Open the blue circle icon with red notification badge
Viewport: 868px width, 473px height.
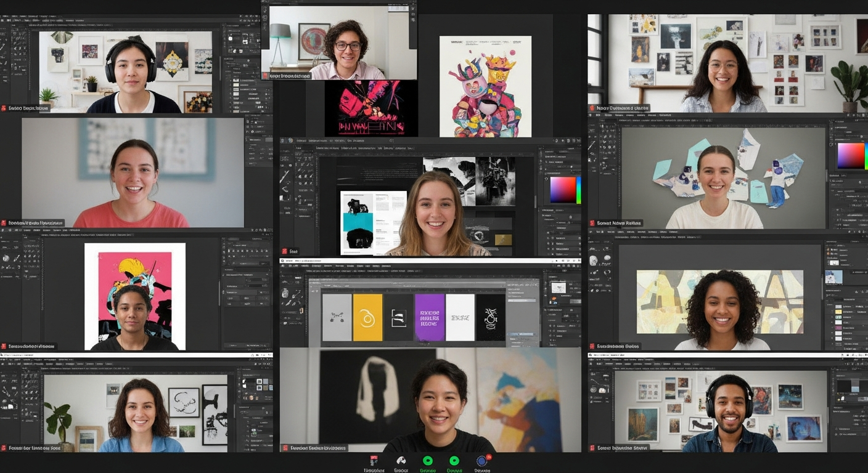click(x=481, y=461)
